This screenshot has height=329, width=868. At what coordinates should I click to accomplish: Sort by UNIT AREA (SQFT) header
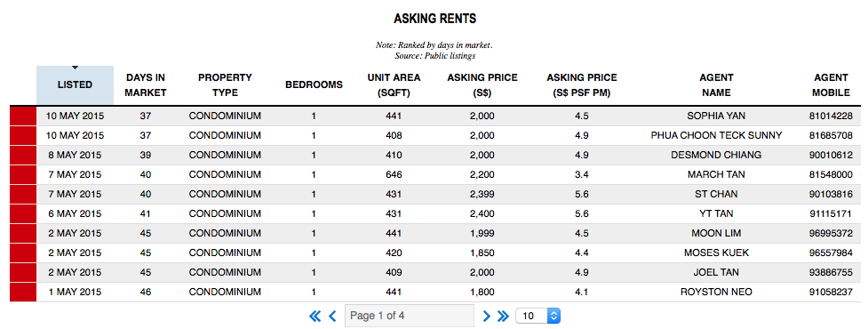pos(394,85)
